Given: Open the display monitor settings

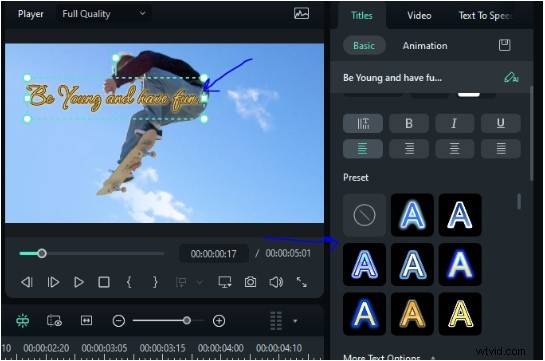Looking at the screenshot, I should click(225, 282).
